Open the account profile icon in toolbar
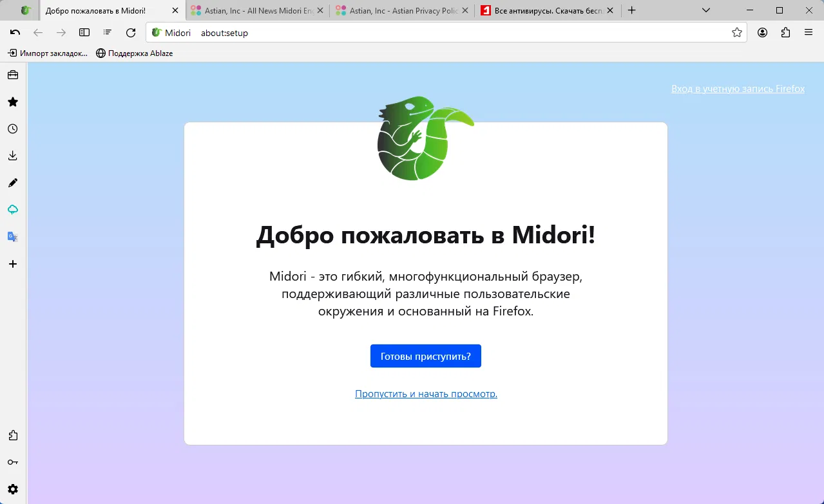The height and width of the screenshot is (504, 824). point(762,32)
